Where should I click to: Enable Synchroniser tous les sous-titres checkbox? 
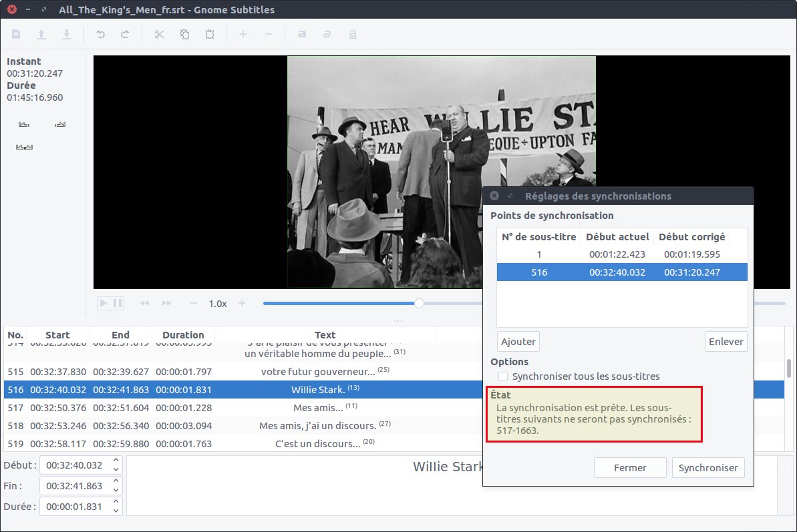coord(502,376)
